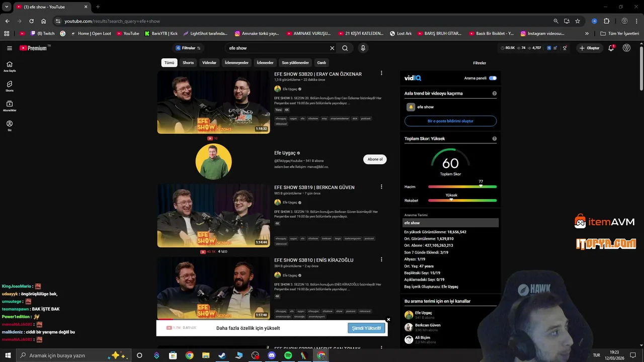This screenshot has height=362, width=644.
Task: Show help for Toplam Skor
Action: pyautogui.click(x=495, y=139)
